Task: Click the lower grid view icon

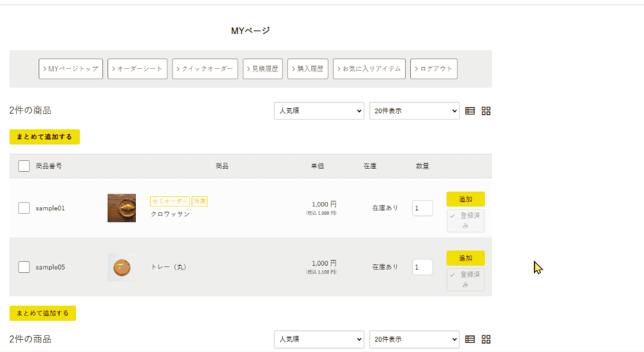Action: (486, 339)
